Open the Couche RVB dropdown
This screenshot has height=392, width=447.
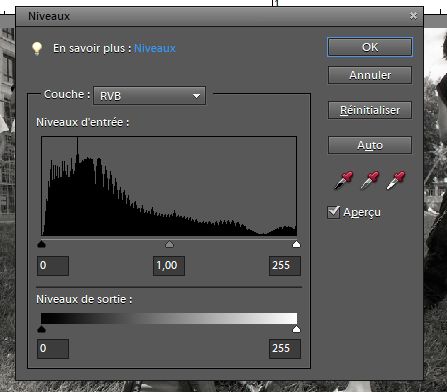tap(149, 96)
